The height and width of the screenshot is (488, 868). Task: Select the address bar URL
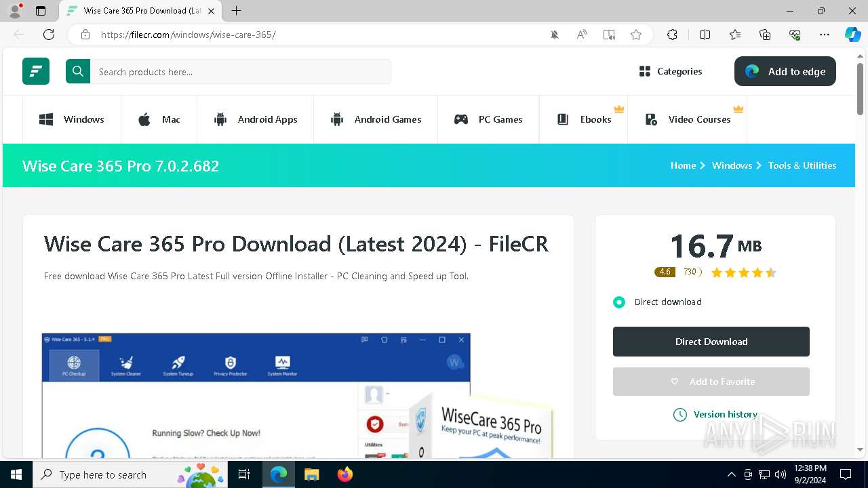coord(189,35)
